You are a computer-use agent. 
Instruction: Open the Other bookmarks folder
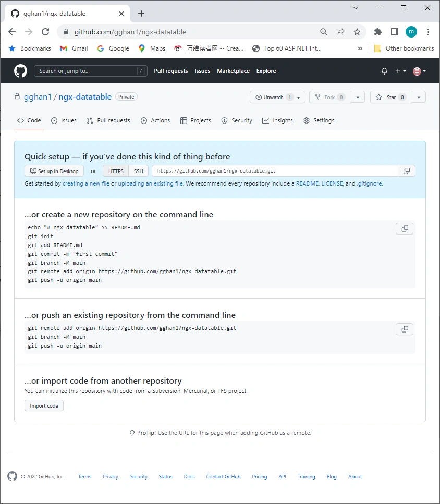click(404, 48)
